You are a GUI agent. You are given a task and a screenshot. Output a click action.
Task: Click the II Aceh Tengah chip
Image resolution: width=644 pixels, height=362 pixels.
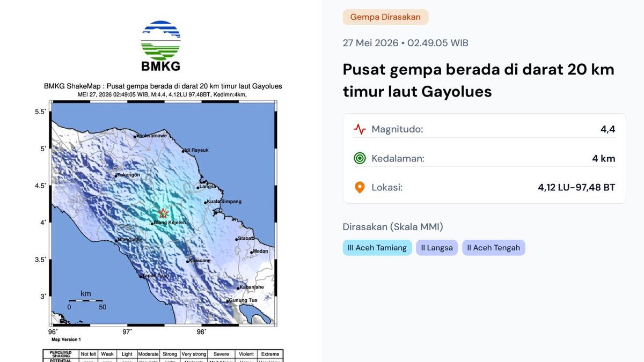point(494,248)
